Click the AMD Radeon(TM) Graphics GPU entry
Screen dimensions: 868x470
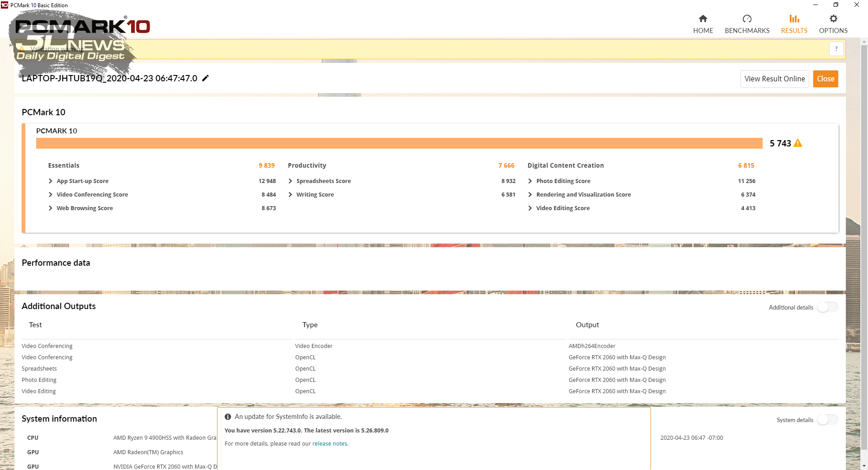pos(148,452)
